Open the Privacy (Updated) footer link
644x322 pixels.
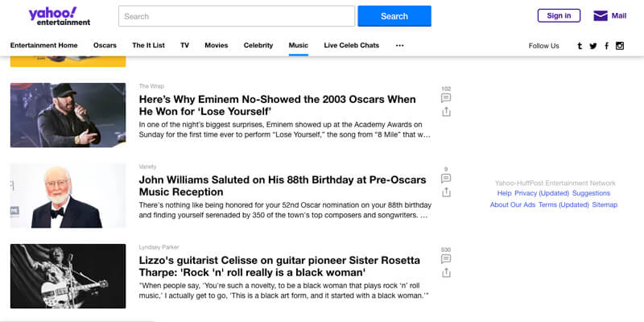(x=542, y=193)
